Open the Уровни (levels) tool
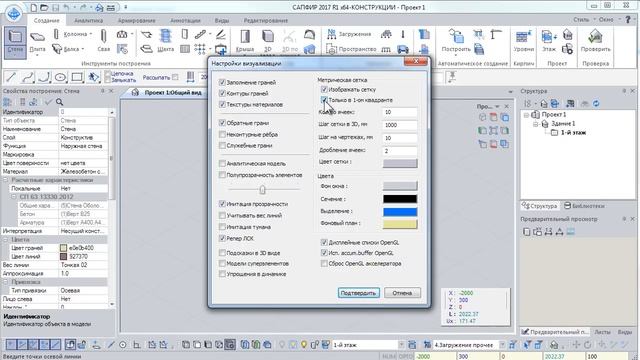640x360 pixels. pos(523,41)
